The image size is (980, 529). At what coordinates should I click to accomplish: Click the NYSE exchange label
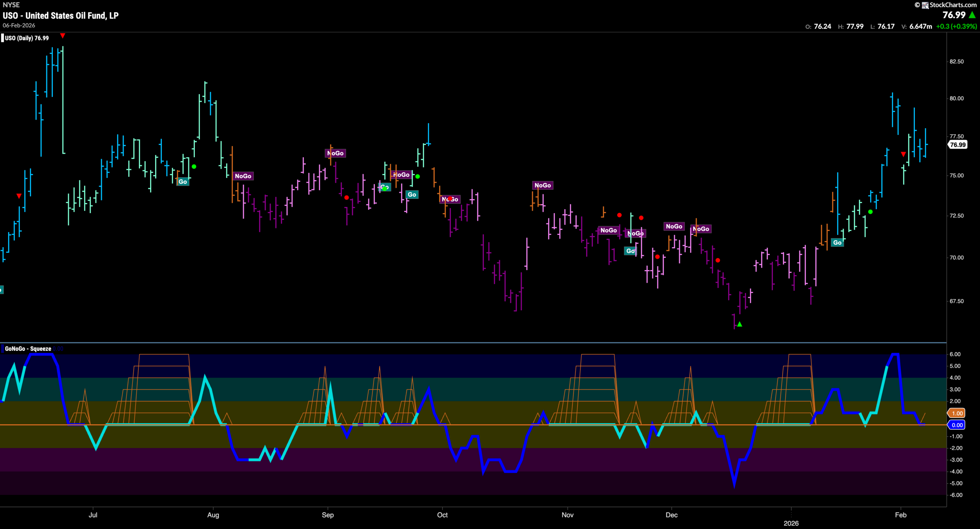click(11, 5)
